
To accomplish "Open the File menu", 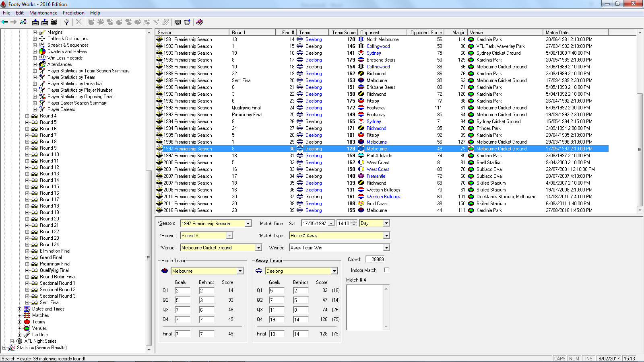I will click(x=6, y=13).
